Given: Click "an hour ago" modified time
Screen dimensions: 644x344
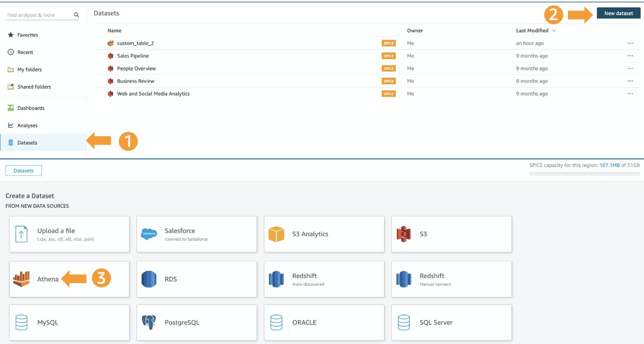Looking at the screenshot, I should 530,43.
